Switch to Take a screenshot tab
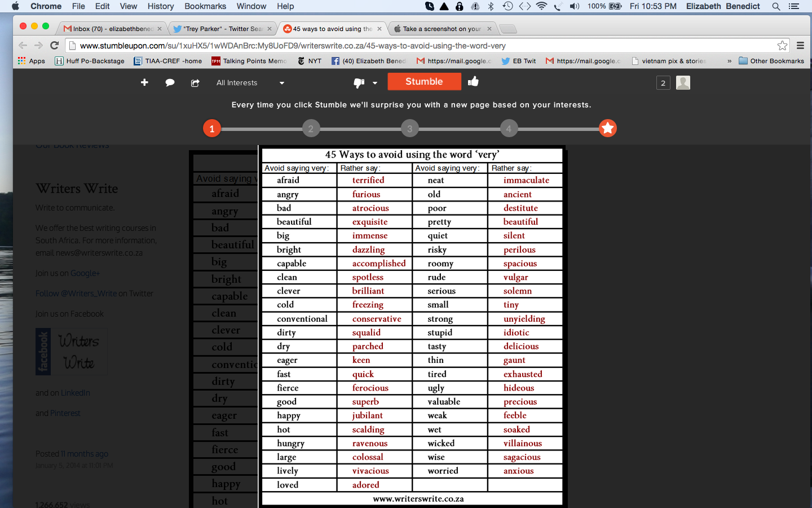This screenshot has width=812, height=508. point(442,29)
